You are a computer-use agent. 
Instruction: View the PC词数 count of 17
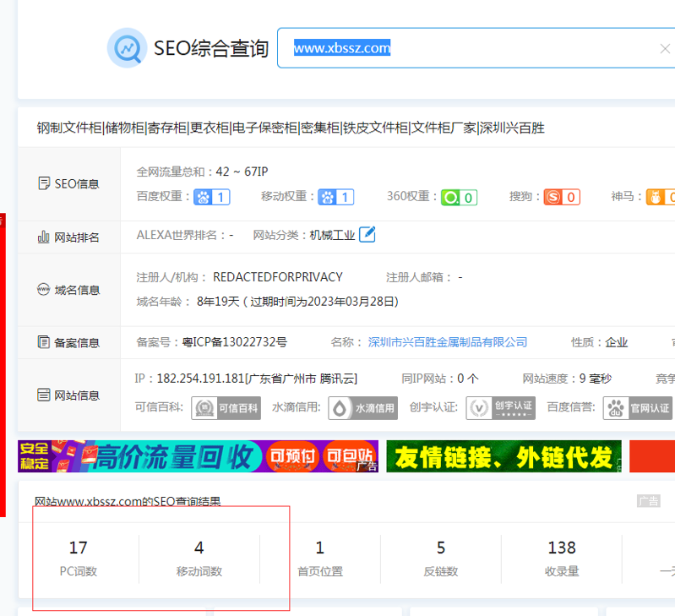78,548
